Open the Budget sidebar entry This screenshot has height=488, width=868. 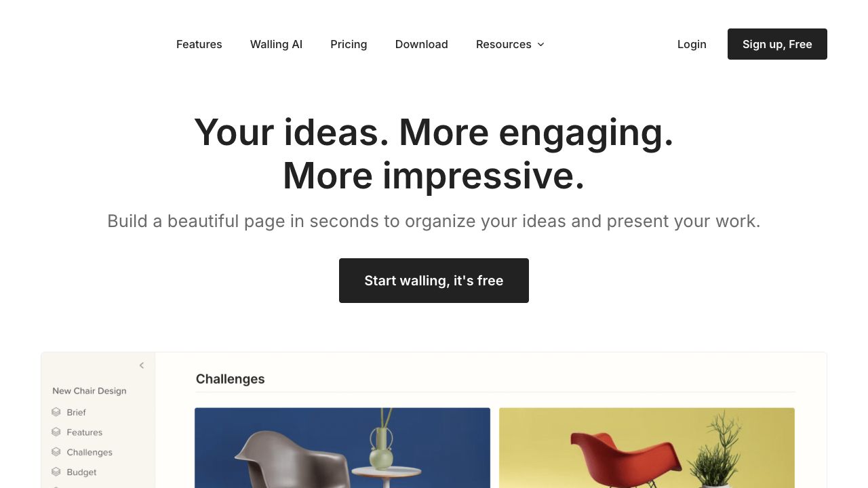tap(81, 472)
